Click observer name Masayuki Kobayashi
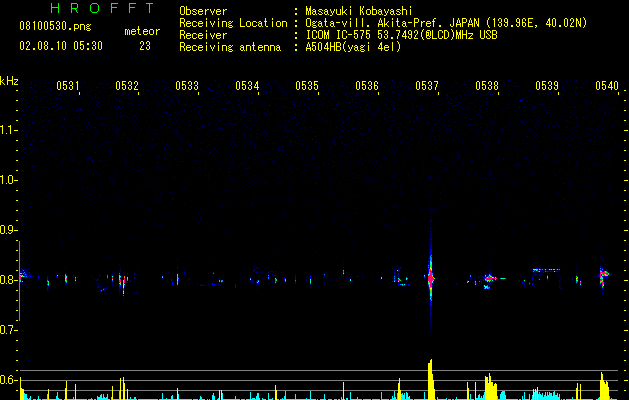Viewport: 629px width, 400px height. point(359,11)
